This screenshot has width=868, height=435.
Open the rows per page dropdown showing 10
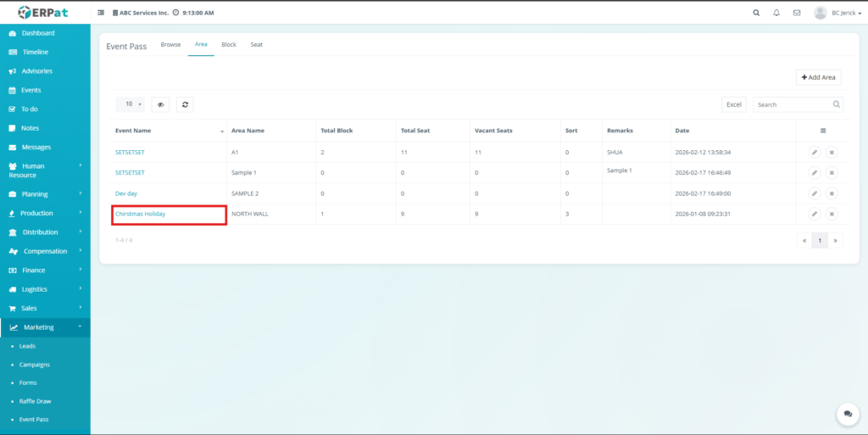click(x=130, y=104)
